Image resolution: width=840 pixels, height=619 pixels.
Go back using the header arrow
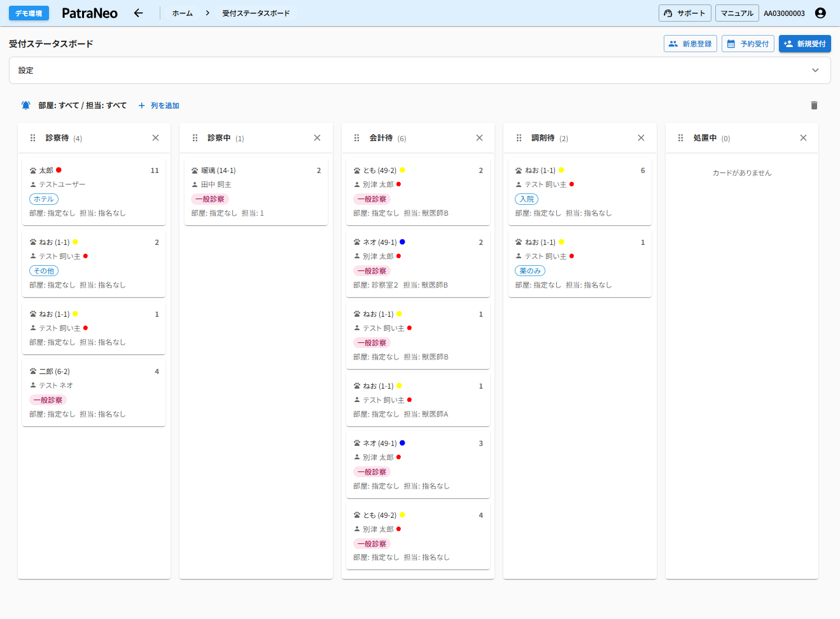138,13
